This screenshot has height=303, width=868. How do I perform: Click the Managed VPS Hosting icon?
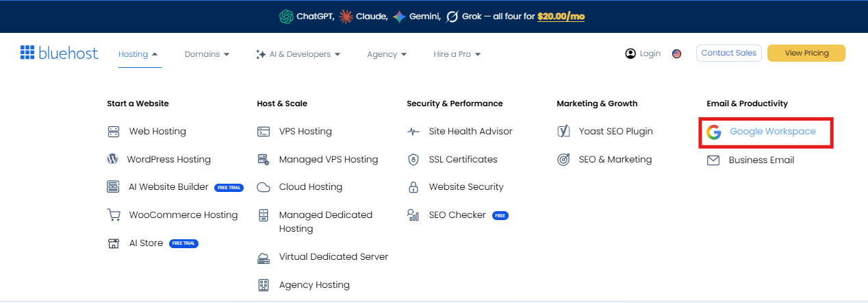click(x=264, y=159)
